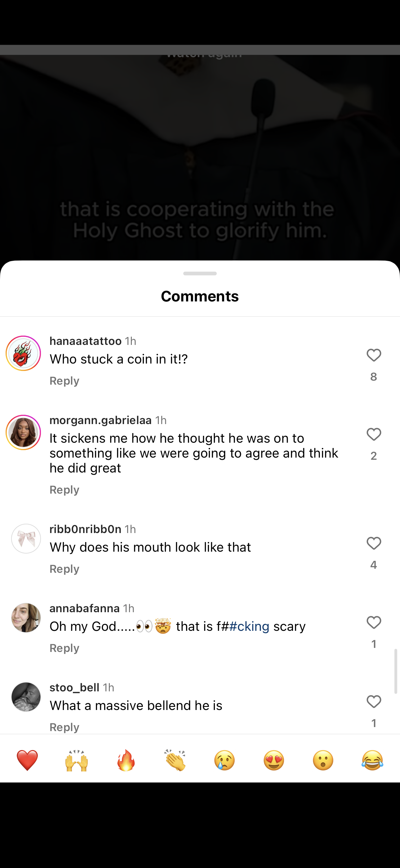Screen dimensions: 400x868
Task: Reply to hanaaatattoo's comment
Action: tap(64, 381)
